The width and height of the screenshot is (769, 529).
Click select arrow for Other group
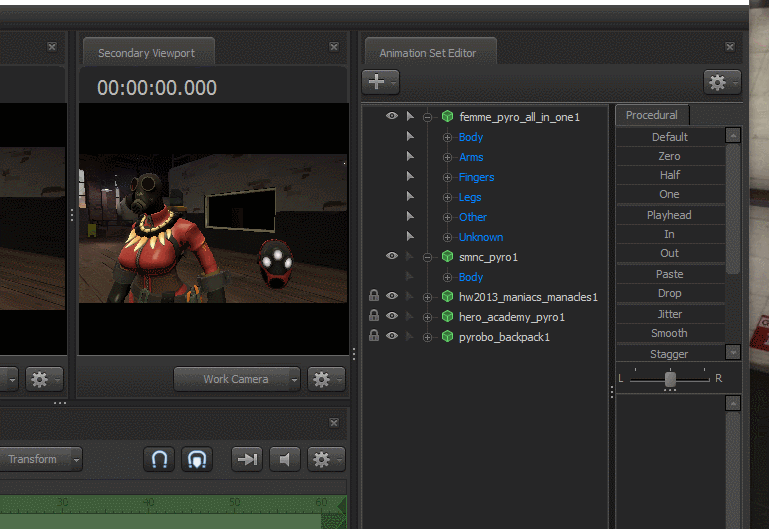click(410, 217)
